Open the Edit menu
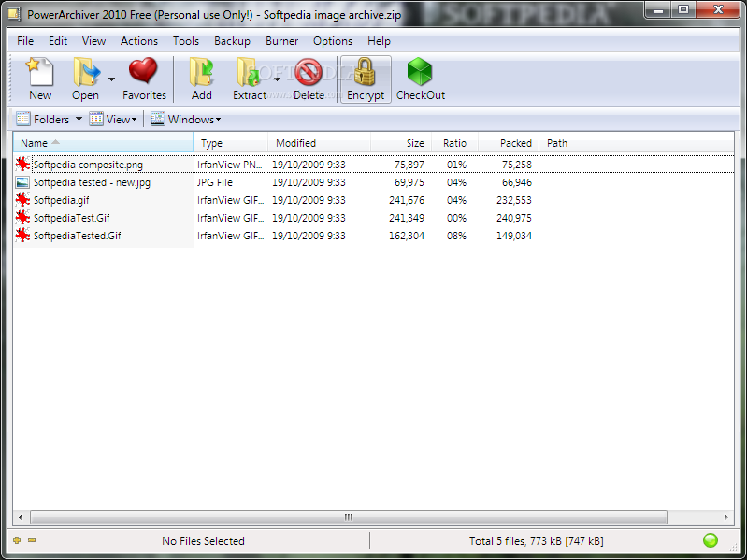747x560 pixels. point(58,41)
